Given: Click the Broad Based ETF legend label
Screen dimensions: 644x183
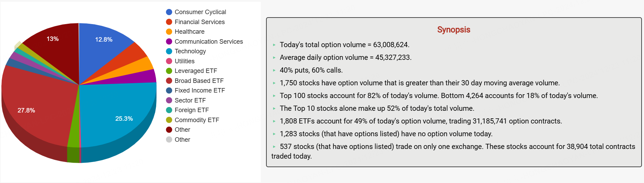Looking at the screenshot, I should click(x=199, y=81).
